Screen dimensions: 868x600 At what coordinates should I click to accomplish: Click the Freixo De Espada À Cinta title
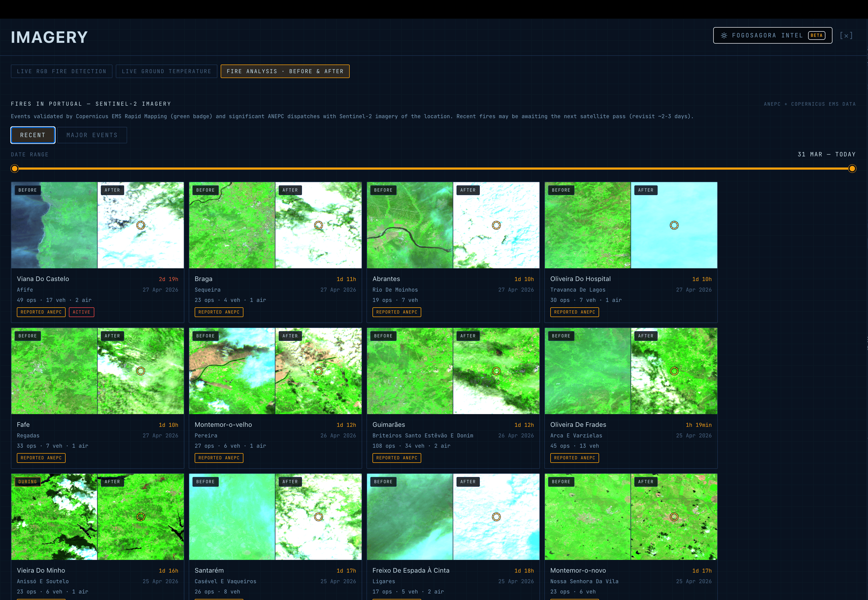click(411, 571)
